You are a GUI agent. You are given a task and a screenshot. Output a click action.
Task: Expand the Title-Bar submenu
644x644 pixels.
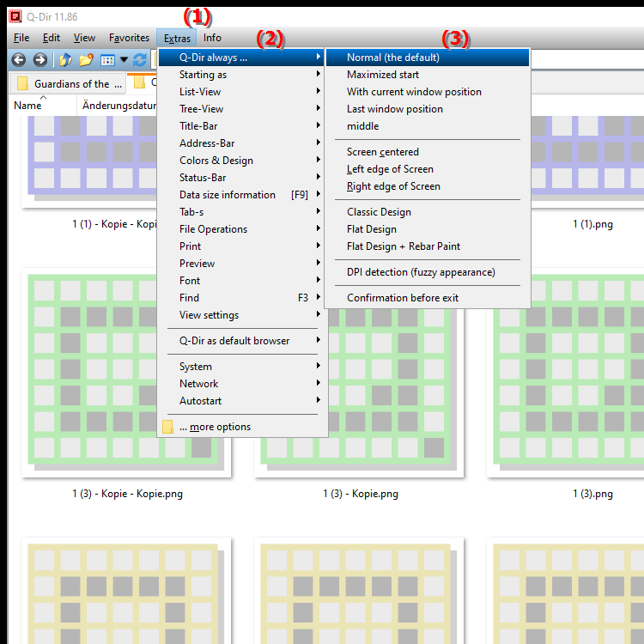(x=241, y=126)
